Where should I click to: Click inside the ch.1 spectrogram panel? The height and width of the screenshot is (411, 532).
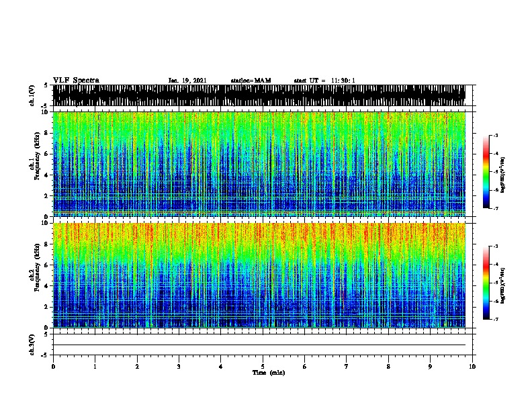click(x=259, y=164)
